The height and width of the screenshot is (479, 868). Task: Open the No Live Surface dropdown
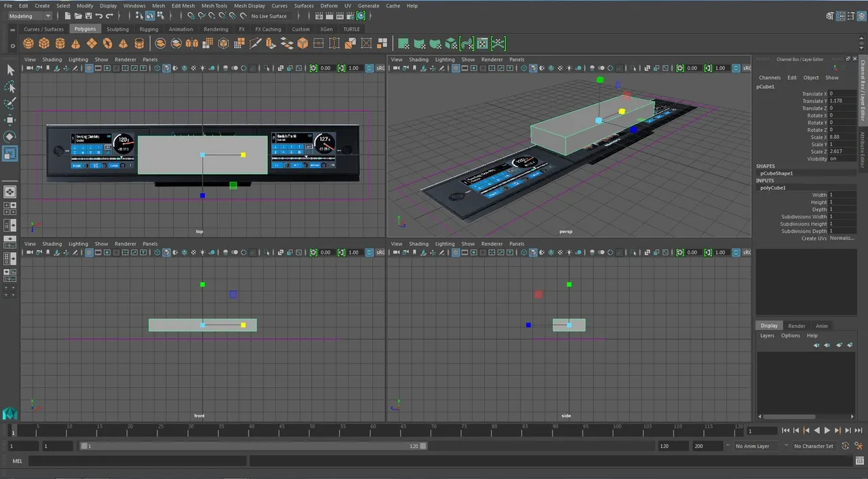click(x=269, y=16)
